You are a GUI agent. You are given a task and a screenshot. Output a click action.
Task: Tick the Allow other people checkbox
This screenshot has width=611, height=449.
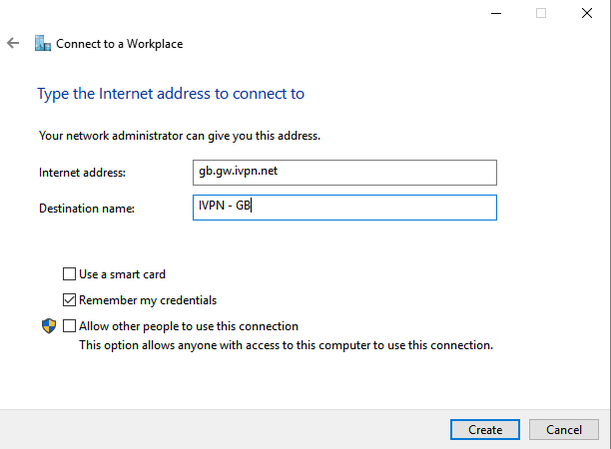pos(69,326)
